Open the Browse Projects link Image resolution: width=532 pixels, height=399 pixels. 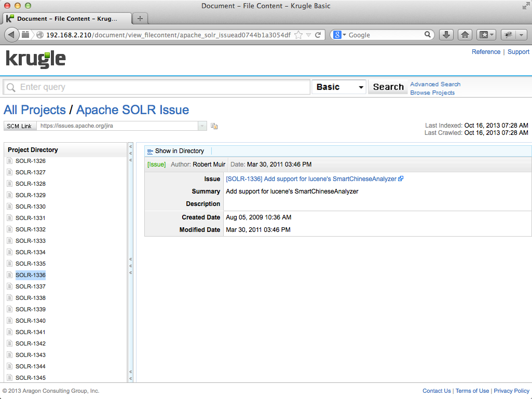point(432,93)
